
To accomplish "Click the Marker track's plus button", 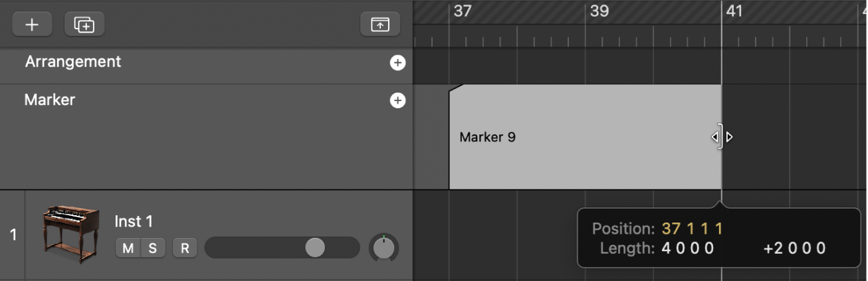I will click(397, 100).
